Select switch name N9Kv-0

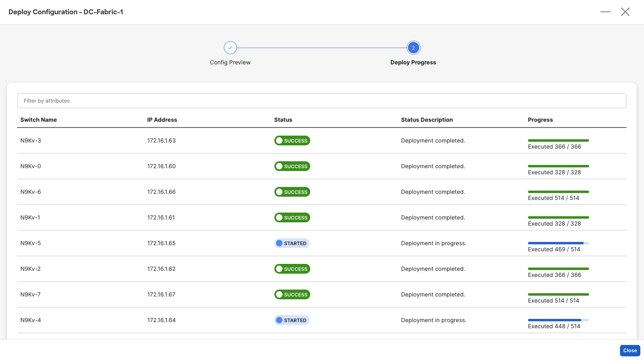31,166
